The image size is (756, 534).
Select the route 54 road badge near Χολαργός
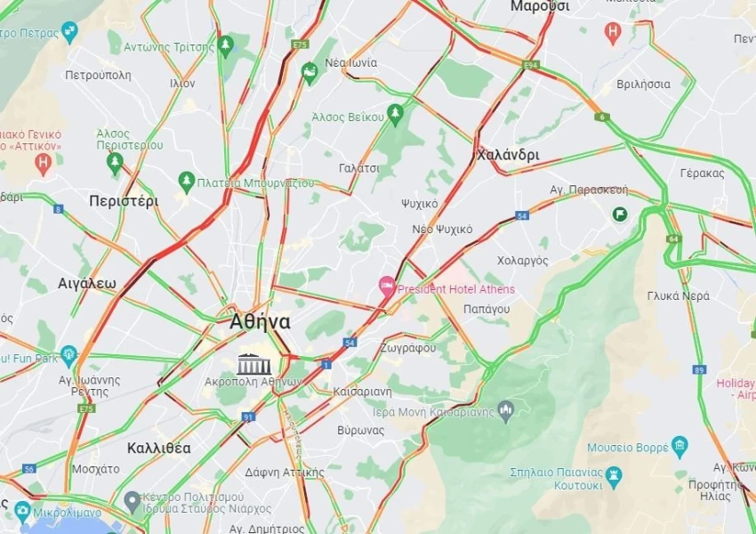click(x=522, y=215)
